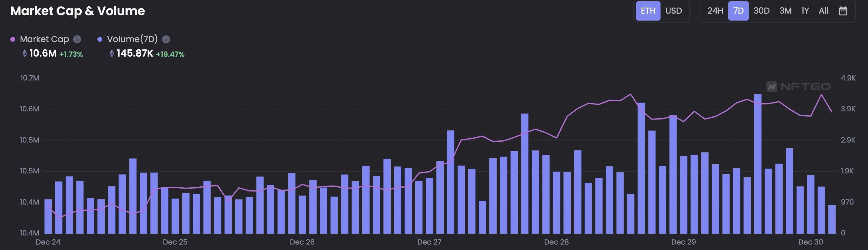Switch currency to USD
This screenshot has width=868, height=250.
tap(673, 11)
